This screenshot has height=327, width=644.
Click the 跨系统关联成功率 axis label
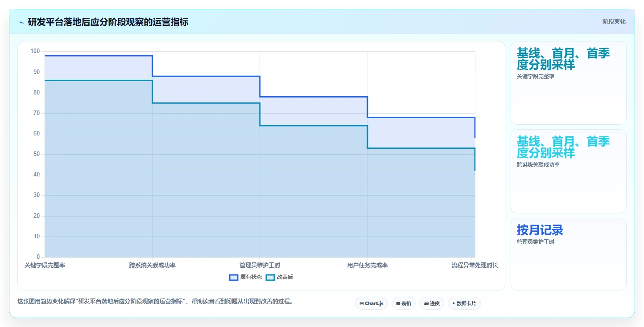(x=153, y=265)
